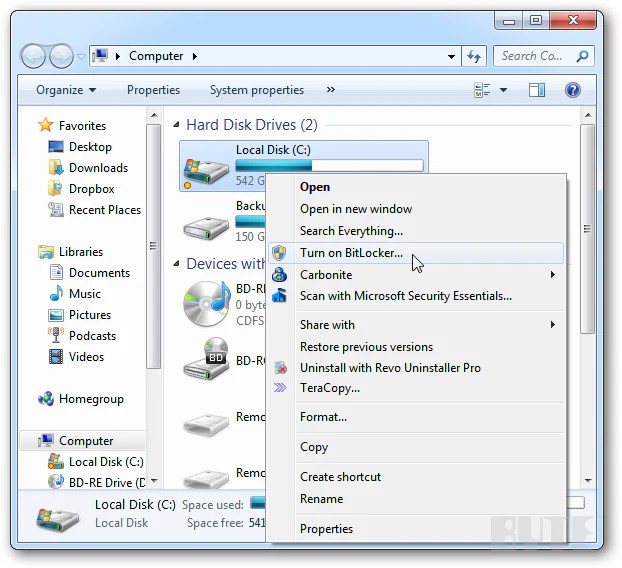The width and height of the screenshot is (622, 568).
Task: Open the Organize dropdown menu
Action: coord(66,90)
